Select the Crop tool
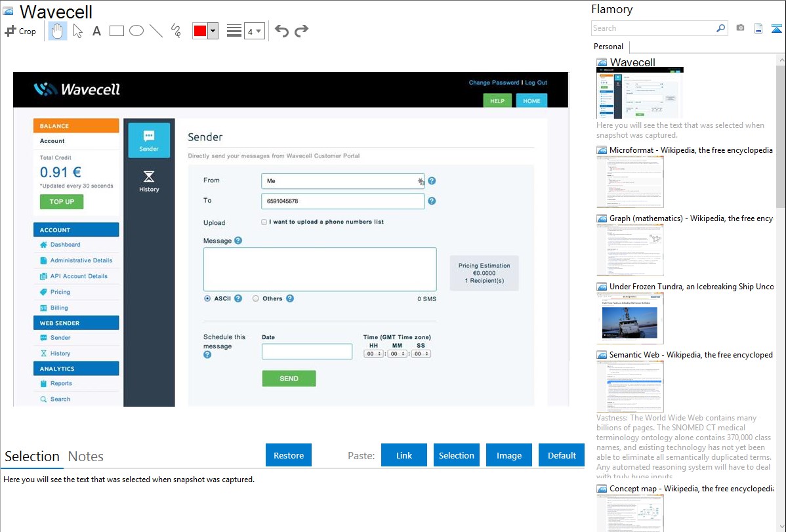The height and width of the screenshot is (532, 786). 20,31
